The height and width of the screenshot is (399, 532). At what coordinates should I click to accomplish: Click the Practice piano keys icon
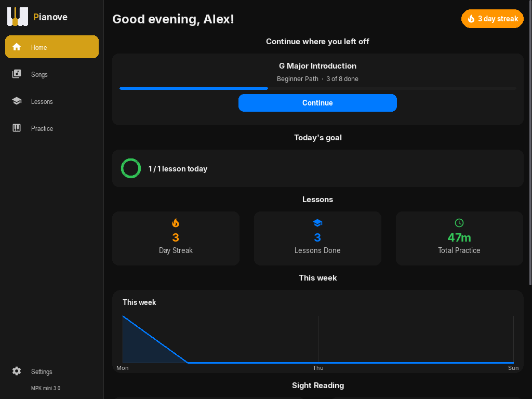pos(17,128)
